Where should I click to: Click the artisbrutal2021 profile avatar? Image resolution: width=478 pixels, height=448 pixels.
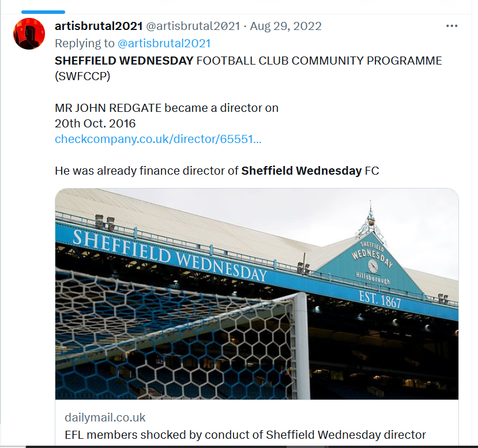click(29, 33)
